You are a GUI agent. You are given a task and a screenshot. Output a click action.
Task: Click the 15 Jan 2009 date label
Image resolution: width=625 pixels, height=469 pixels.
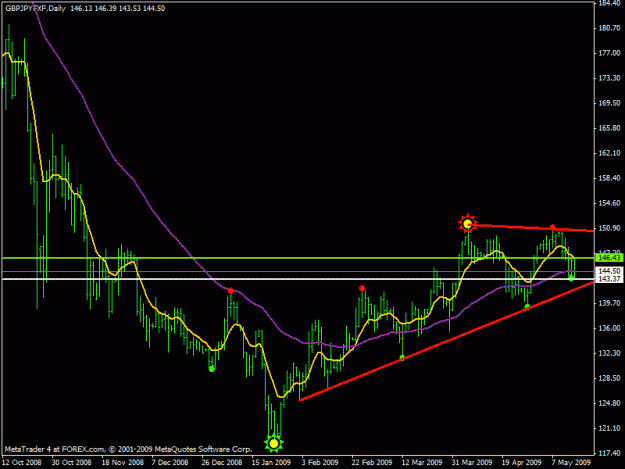[x=271, y=462]
